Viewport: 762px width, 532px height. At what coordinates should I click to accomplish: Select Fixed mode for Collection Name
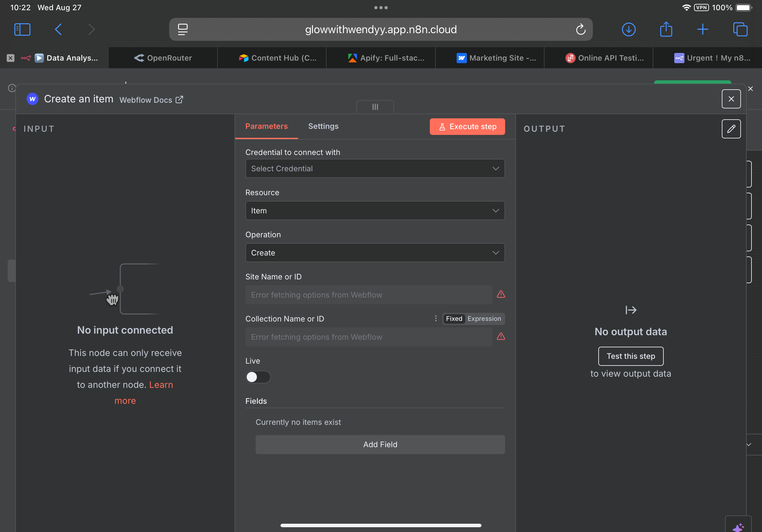[x=454, y=318]
